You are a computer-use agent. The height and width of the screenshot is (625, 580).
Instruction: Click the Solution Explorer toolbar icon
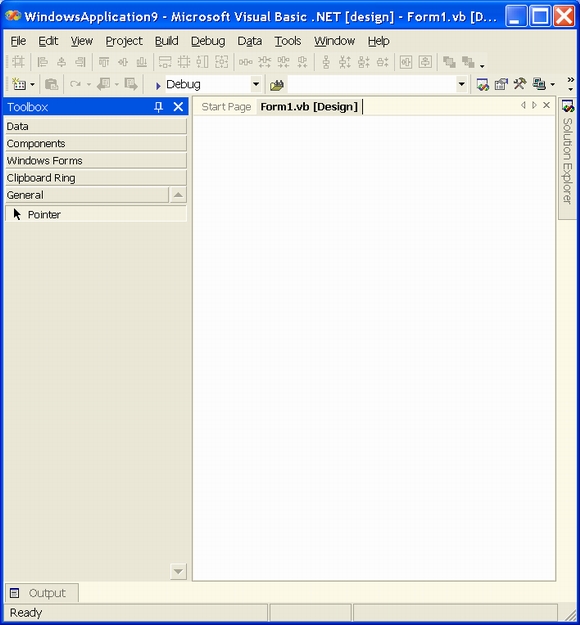pos(482,84)
